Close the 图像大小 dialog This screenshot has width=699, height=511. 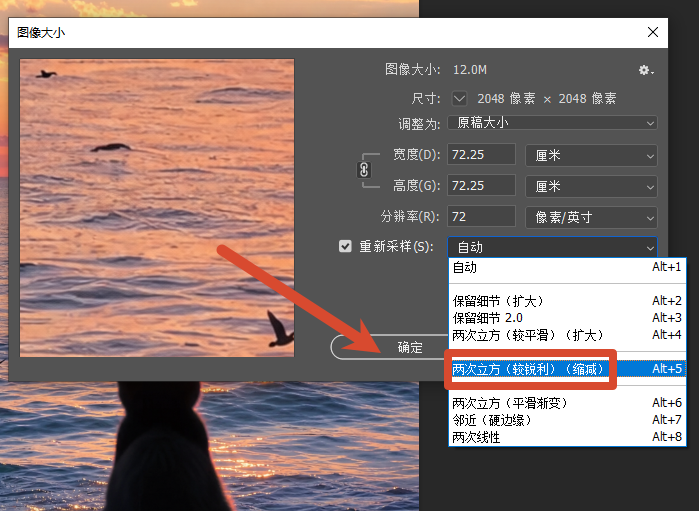653,32
